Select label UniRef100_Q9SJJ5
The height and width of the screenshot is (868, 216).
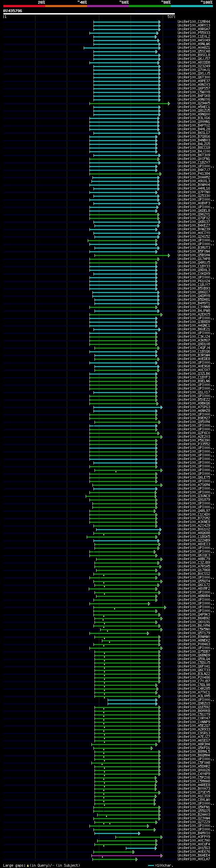pyautogui.click(x=194, y=74)
